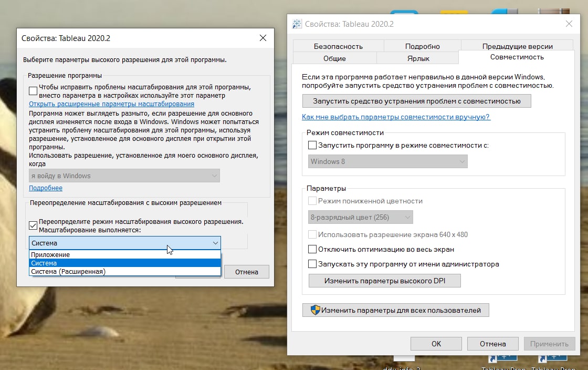
Task: Click Отмена in high DPI dialog
Action: pyautogui.click(x=247, y=272)
